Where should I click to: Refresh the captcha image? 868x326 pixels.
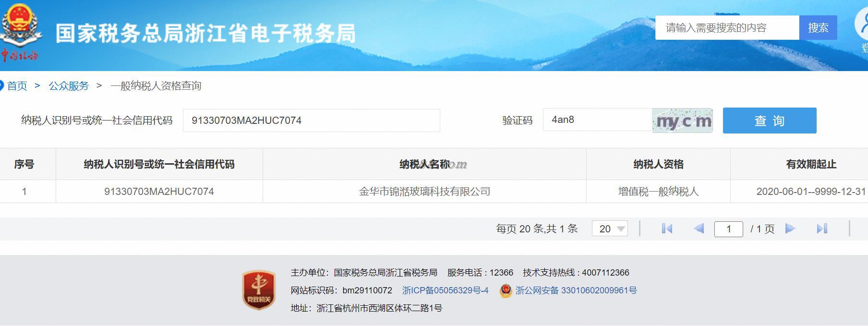point(682,121)
